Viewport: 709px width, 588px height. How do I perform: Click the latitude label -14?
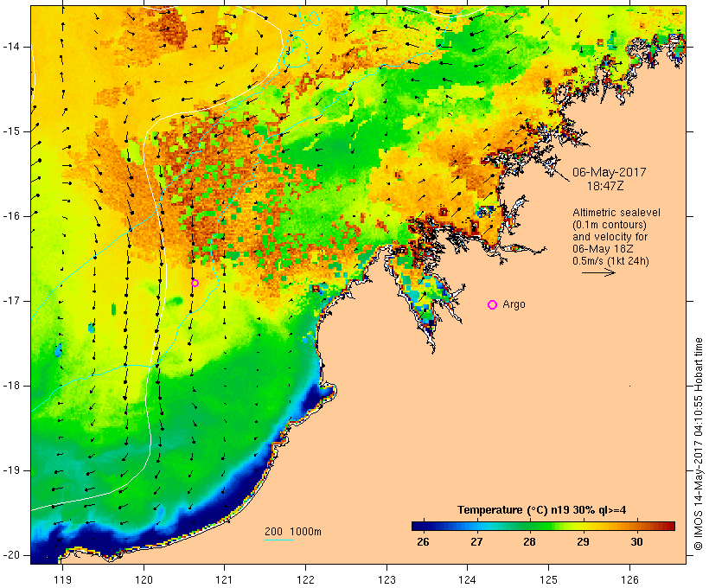pyautogui.click(x=11, y=47)
